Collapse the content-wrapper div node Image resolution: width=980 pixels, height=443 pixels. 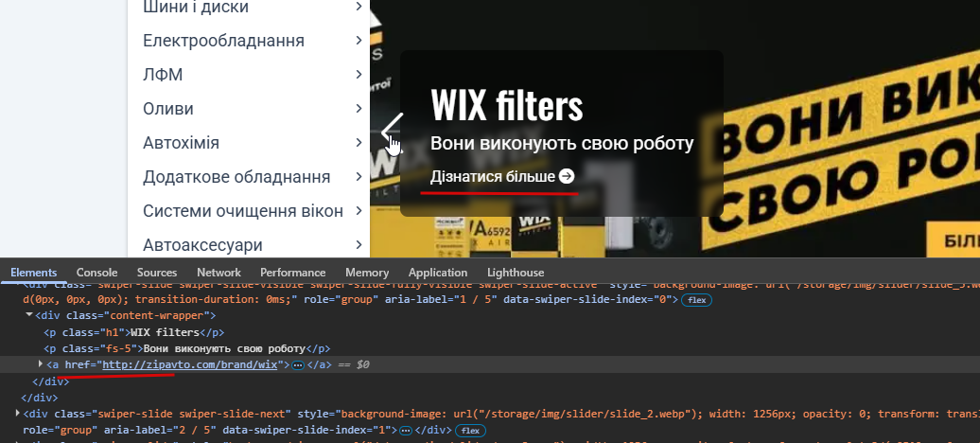click(x=29, y=314)
